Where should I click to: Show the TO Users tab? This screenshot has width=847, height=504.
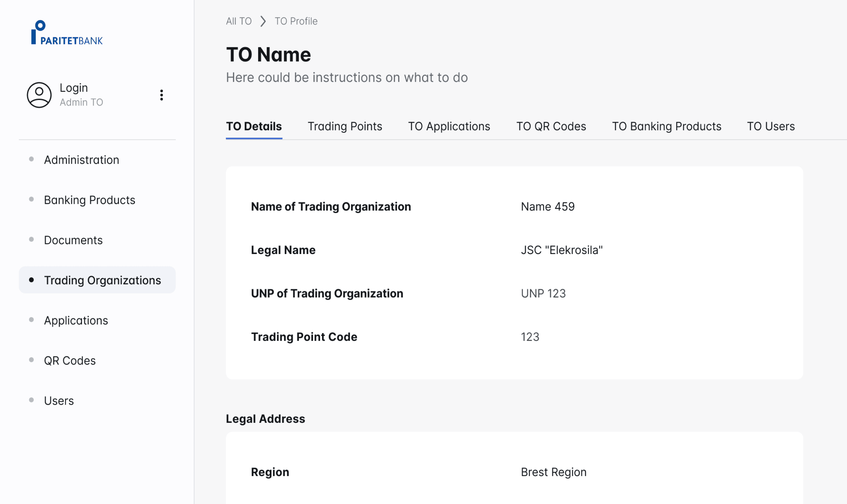(770, 126)
